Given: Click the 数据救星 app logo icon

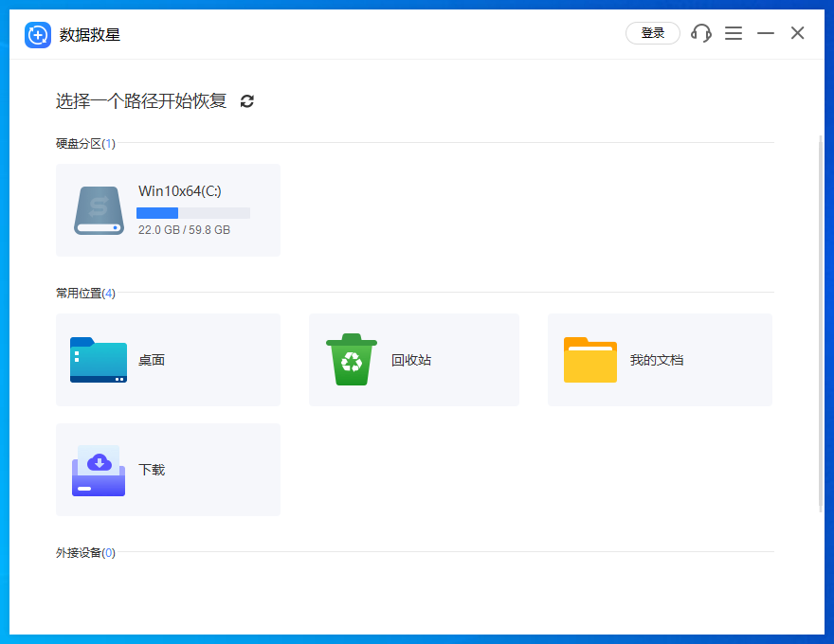Looking at the screenshot, I should click(38, 35).
